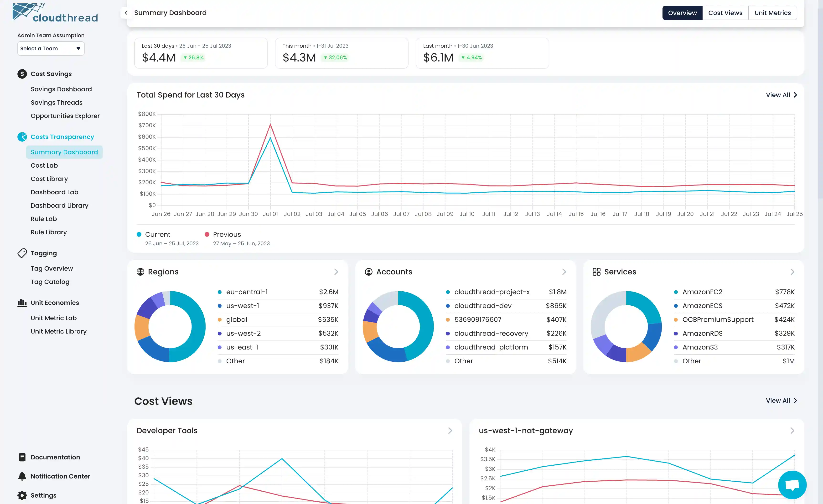
Task: Click the Notification Center bell icon
Action: tap(22, 476)
